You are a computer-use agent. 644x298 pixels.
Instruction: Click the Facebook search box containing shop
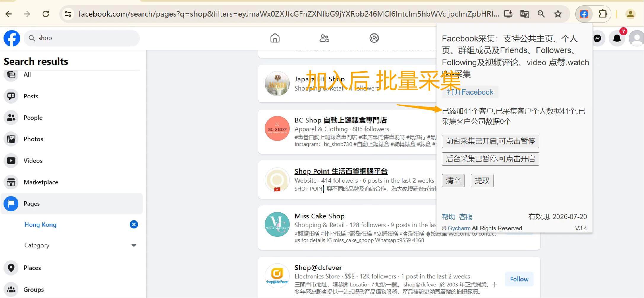82,38
